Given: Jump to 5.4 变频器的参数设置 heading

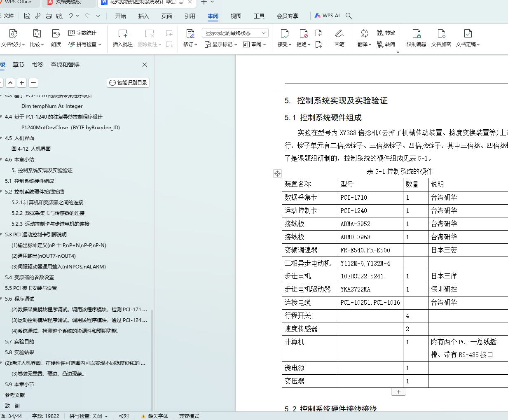Looking at the screenshot, I should [x=29, y=278].
